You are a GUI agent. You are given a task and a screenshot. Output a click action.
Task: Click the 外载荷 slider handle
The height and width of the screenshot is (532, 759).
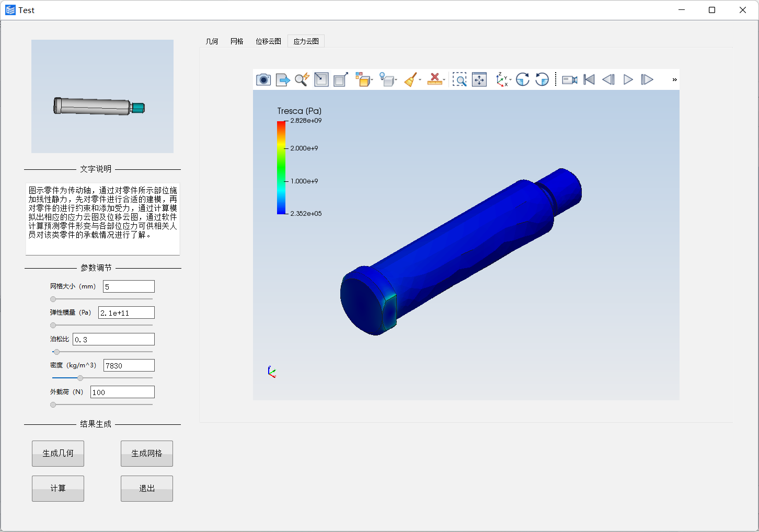(53, 404)
